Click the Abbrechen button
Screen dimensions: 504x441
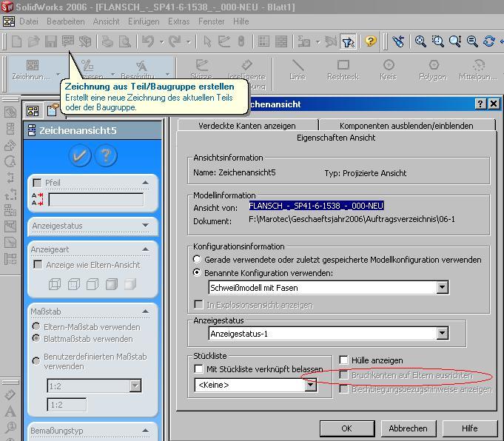pyautogui.click(x=408, y=428)
